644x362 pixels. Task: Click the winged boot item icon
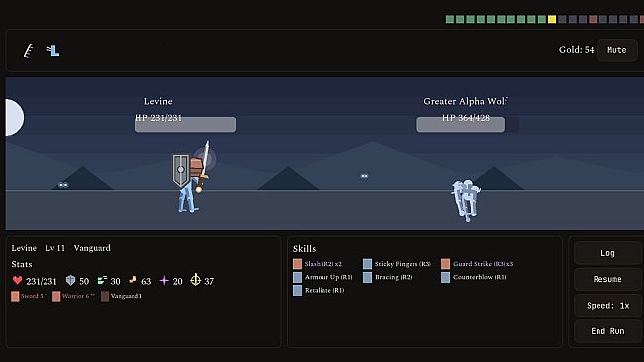[53, 50]
